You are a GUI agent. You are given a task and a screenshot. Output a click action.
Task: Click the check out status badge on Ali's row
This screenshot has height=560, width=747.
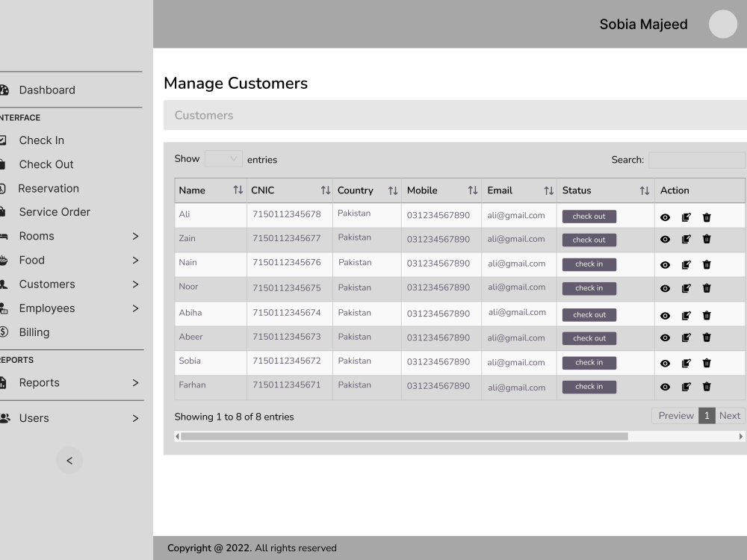coord(589,216)
